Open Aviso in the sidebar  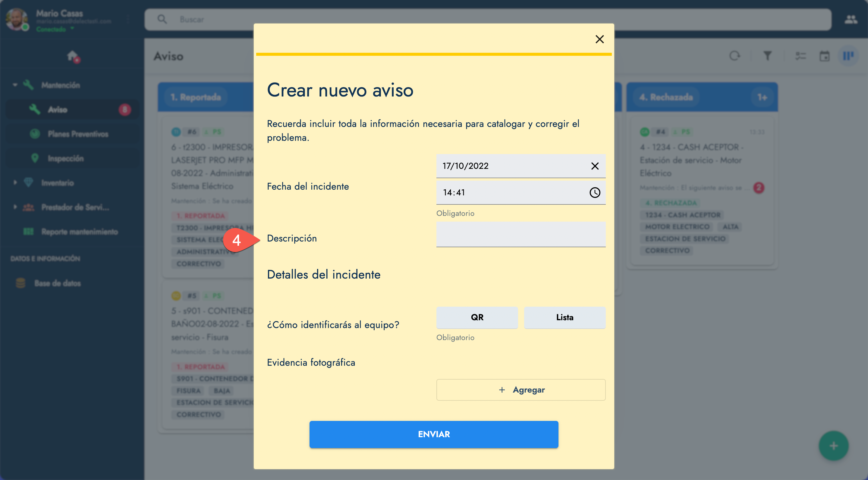(72, 109)
